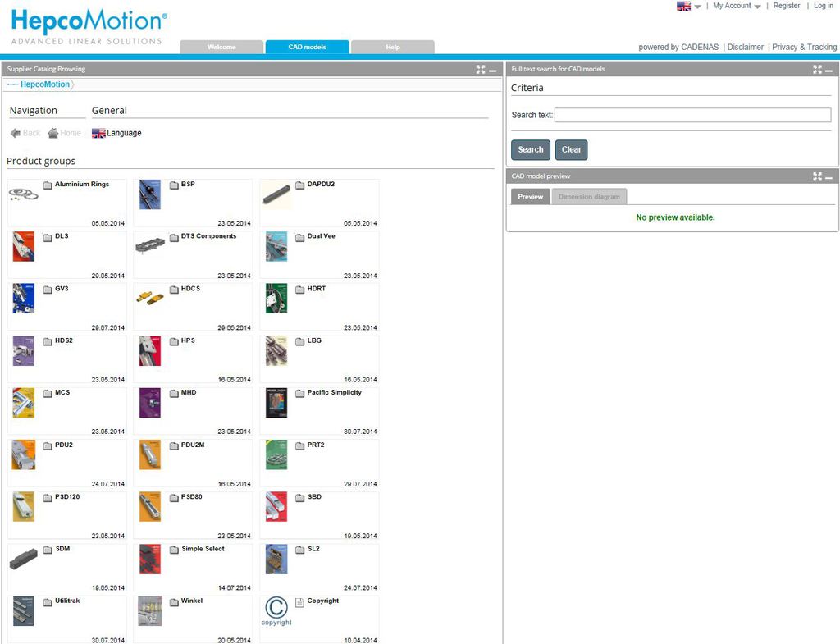This screenshot has height=644, width=840.
Task: Click the Search button
Action: 531,150
